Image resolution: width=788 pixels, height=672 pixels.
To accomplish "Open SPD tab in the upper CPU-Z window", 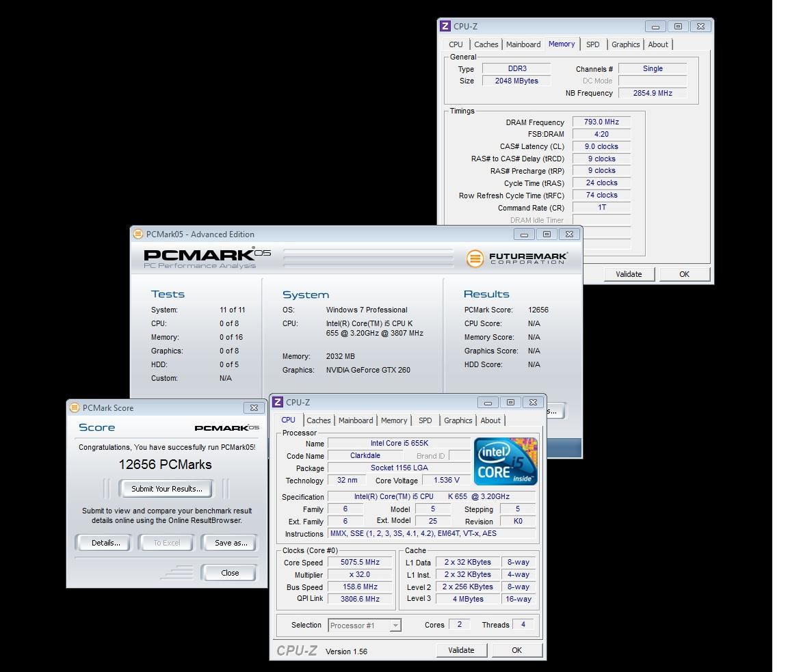I will 593,44.
